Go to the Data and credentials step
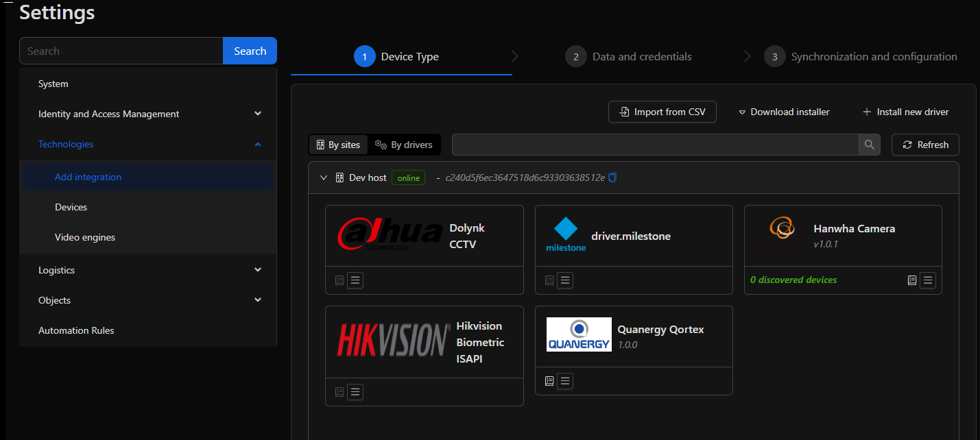This screenshot has height=440, width=980. click(628, 56)
